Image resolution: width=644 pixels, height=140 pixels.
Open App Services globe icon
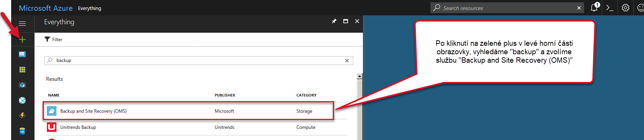(22, 100)
